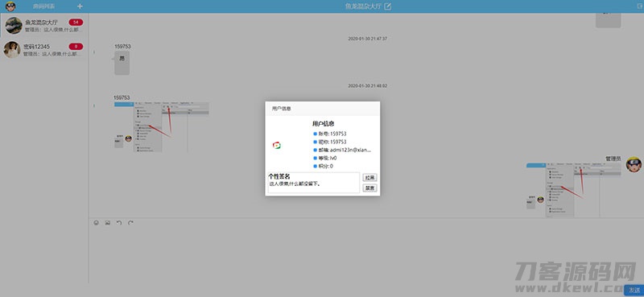
Task: Click the 昂 message bubble from 159753
Action: click(x=122, y=63)
